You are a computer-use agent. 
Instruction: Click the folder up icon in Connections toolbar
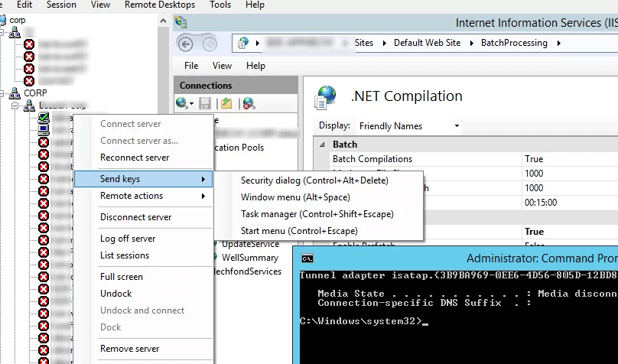pos(226,102)
